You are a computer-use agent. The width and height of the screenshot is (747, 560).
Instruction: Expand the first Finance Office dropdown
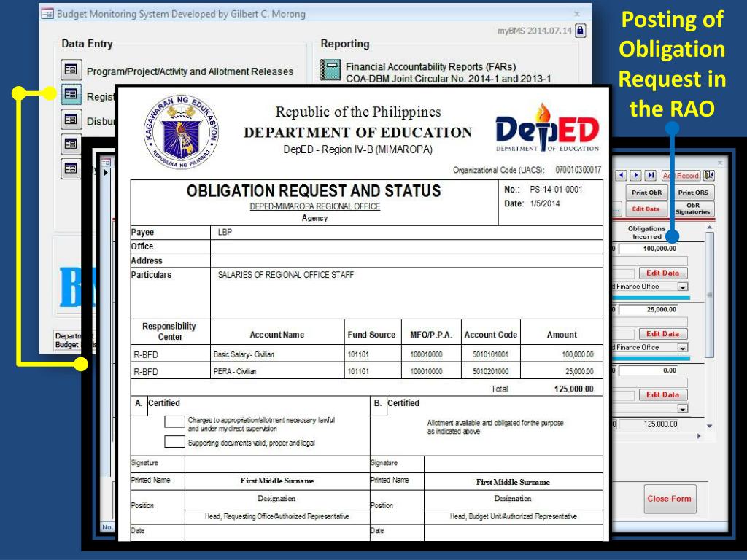(x=683, y=287)
